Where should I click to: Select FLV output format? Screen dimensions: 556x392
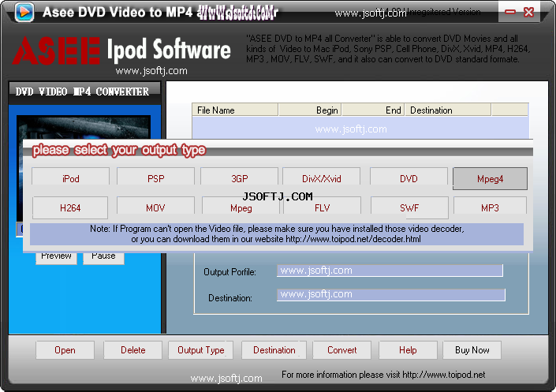click(x=322, y=207)
